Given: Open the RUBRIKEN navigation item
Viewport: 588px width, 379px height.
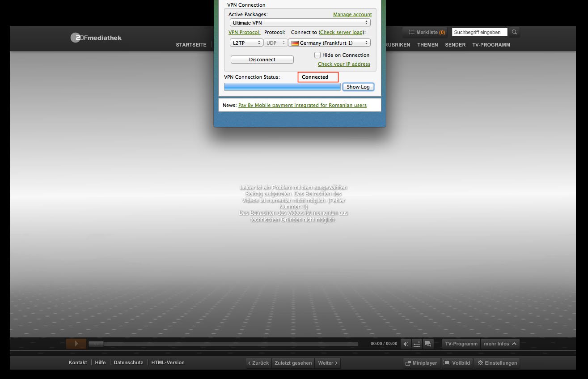Looking at the screenshot, I should (398, 45).
